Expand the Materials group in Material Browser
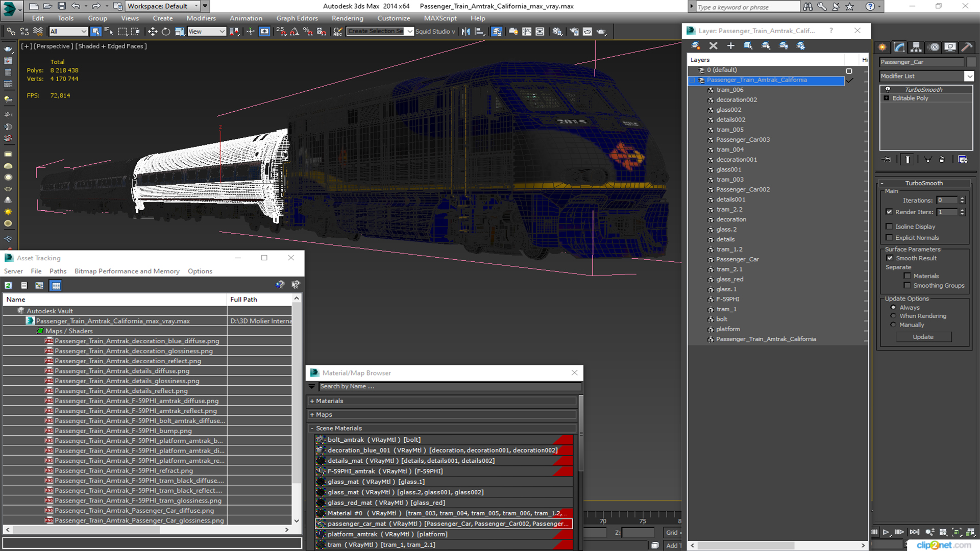This screenshot has height=551, width=980. [x=312, y=402]
